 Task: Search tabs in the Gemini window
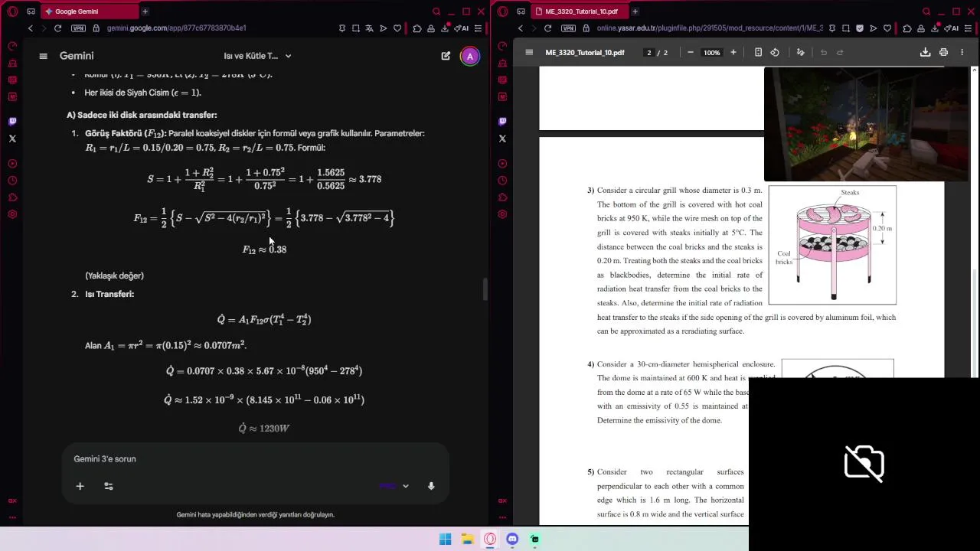point(436,11)
